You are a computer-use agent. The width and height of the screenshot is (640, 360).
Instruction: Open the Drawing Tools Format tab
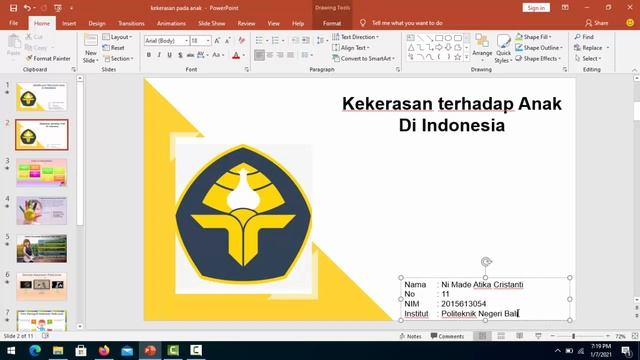332,23
